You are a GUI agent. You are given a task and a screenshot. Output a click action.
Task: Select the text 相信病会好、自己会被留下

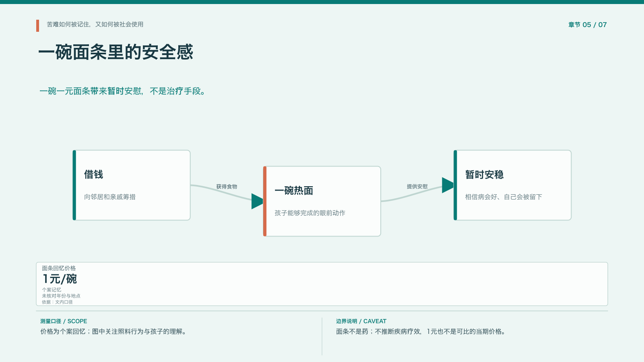coord(504,197)
